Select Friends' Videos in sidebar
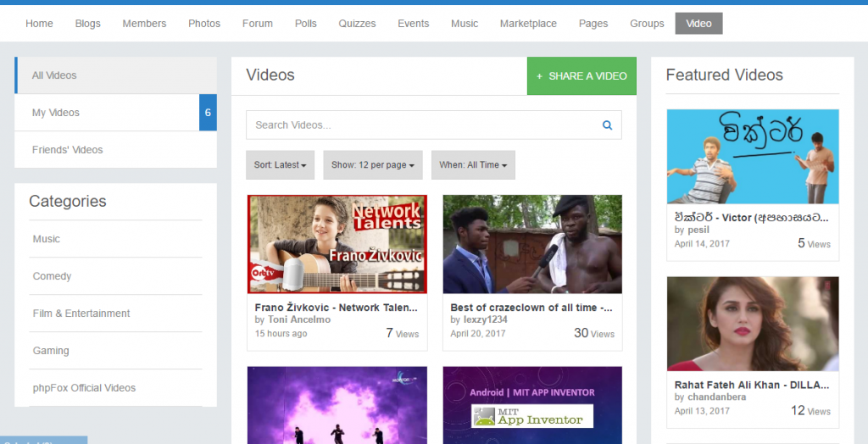This screenshot has height=444, width=868. [115, 149]
